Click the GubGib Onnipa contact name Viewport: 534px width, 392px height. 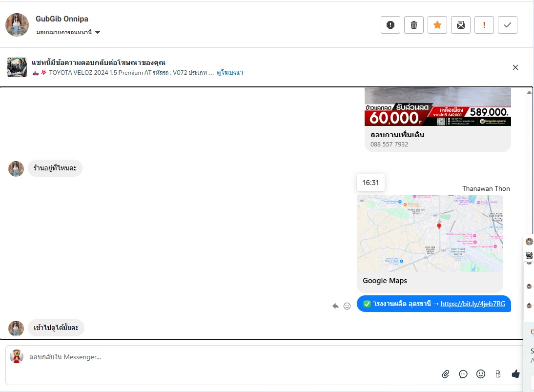click(62, 19)
